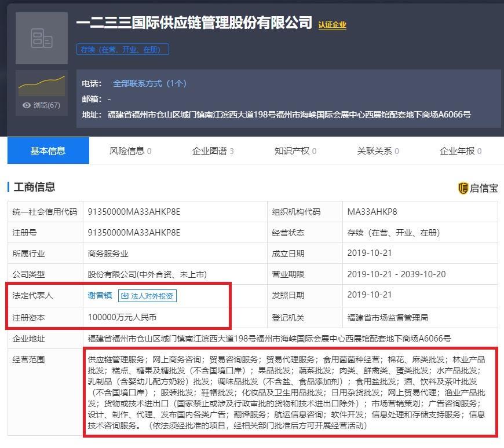This screenshot has height=448, width=504.
Task: Click the 浏览(67) view count
Action: [x=46, y=105]
